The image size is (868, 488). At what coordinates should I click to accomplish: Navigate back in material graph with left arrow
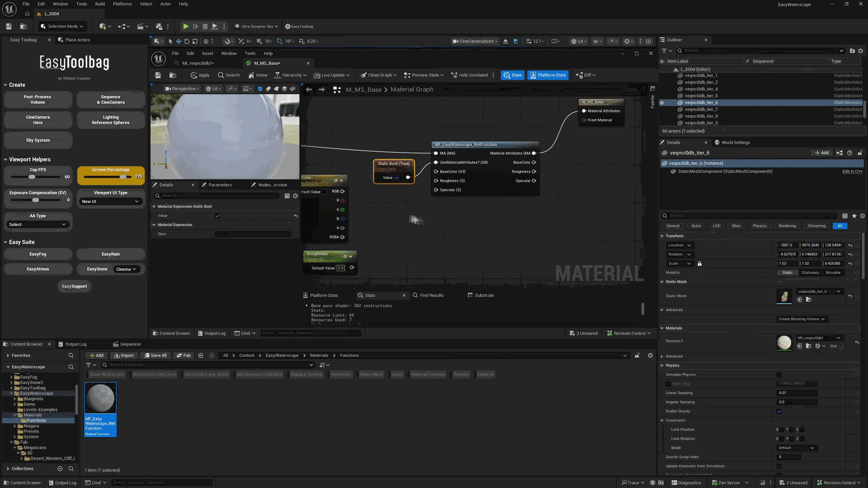[309, 89]
